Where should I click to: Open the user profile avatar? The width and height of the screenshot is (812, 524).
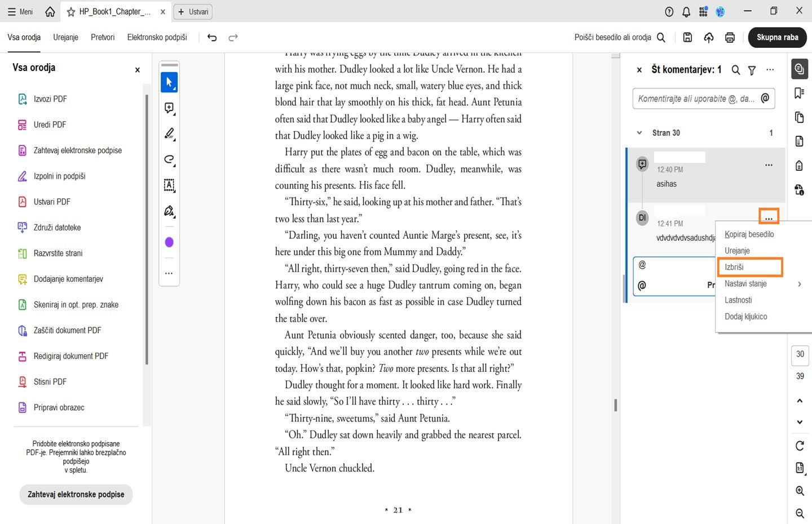[x=720, y=11]
